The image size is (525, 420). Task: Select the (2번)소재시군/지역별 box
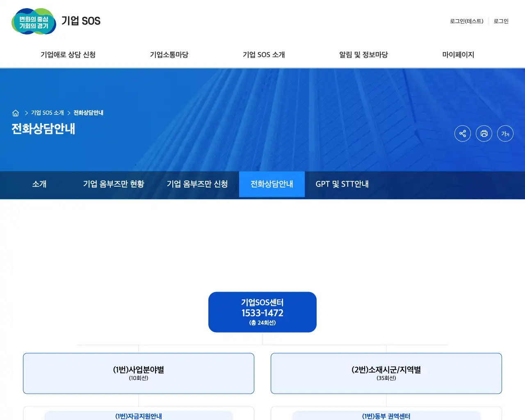[x=386, y=373]
